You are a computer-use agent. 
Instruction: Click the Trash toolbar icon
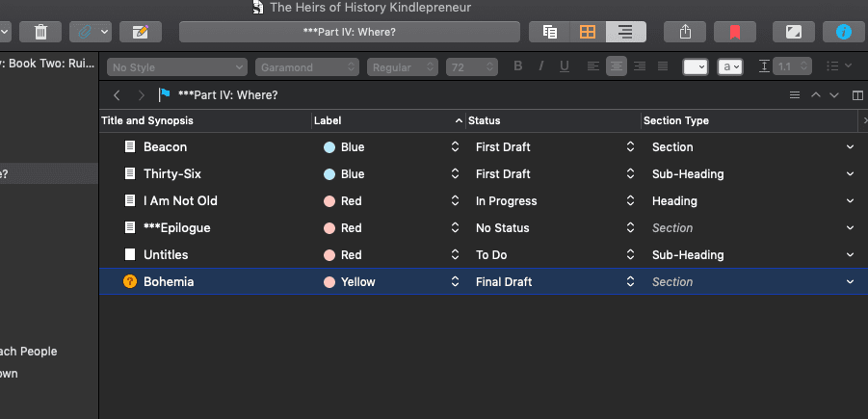(40, 32)
